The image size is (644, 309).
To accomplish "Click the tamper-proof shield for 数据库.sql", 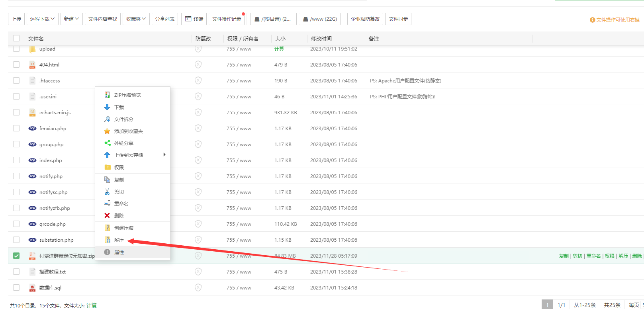I will coord(198,287).
